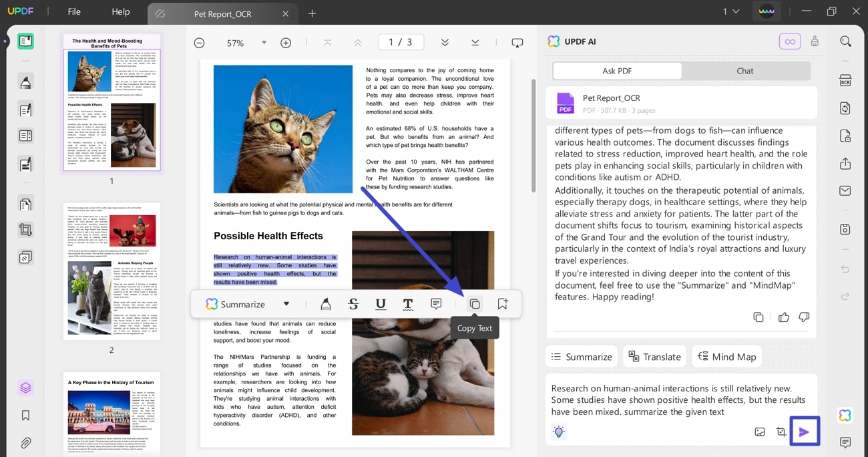The width and height of the screenshot is (868, 457).
Task: Click the Copy Text icon
Action: click(474, 303)
